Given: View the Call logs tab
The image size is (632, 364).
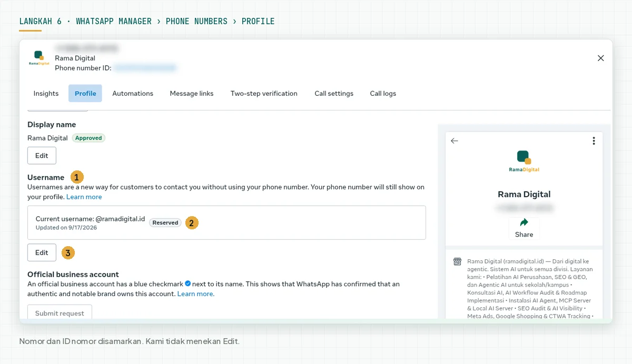Looking at the screenshot, I should pos(383,94).
